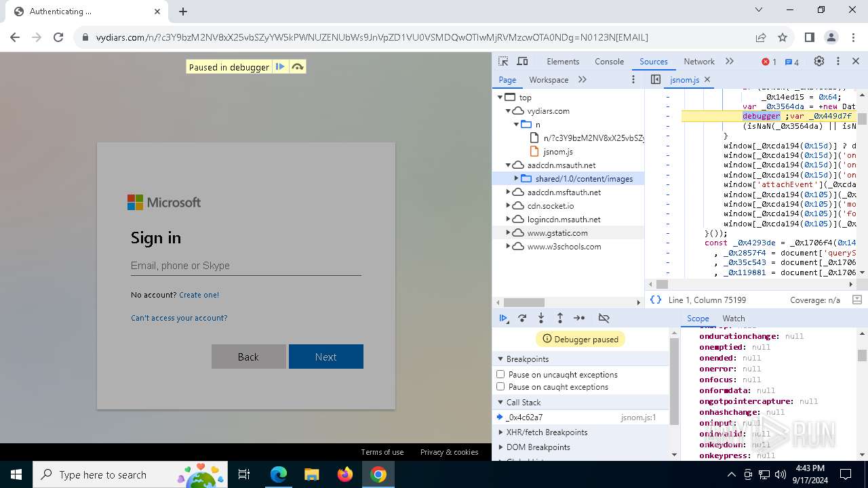Expand logincdn.msauth.net domain node
Viewport: 868px width, 488px height.
point(509,219)
